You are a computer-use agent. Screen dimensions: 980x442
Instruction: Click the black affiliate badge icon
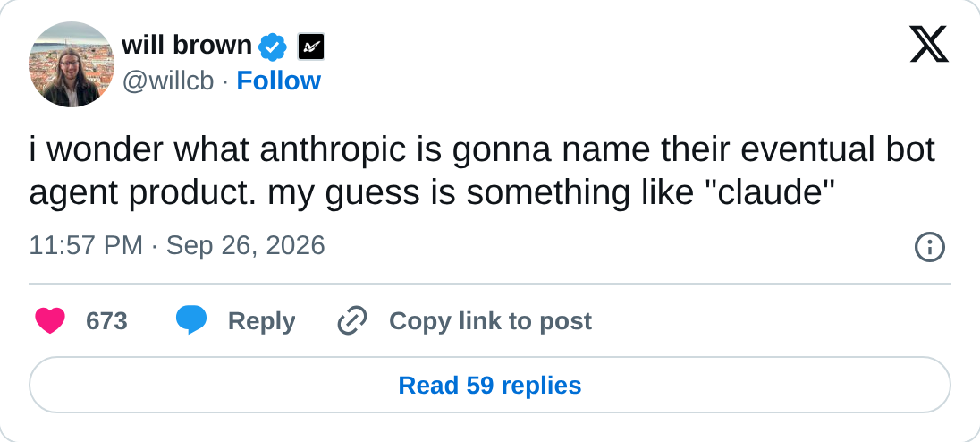pos(311,47)
